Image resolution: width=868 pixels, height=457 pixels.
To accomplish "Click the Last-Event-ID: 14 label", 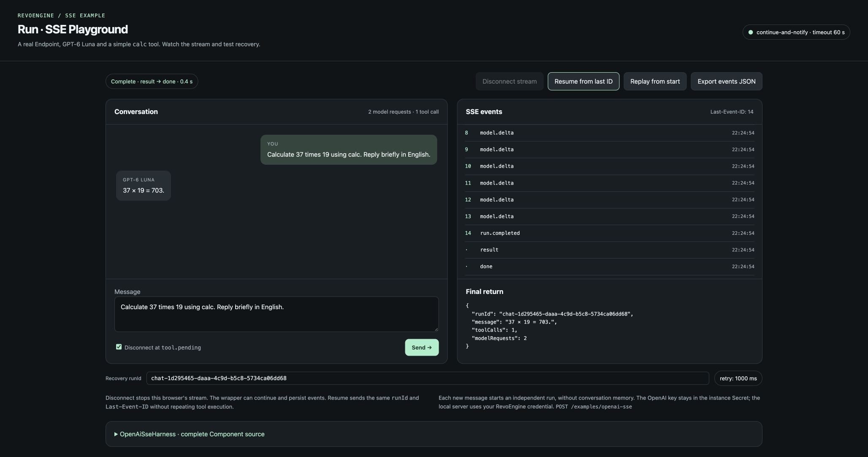I will [732, 112].
